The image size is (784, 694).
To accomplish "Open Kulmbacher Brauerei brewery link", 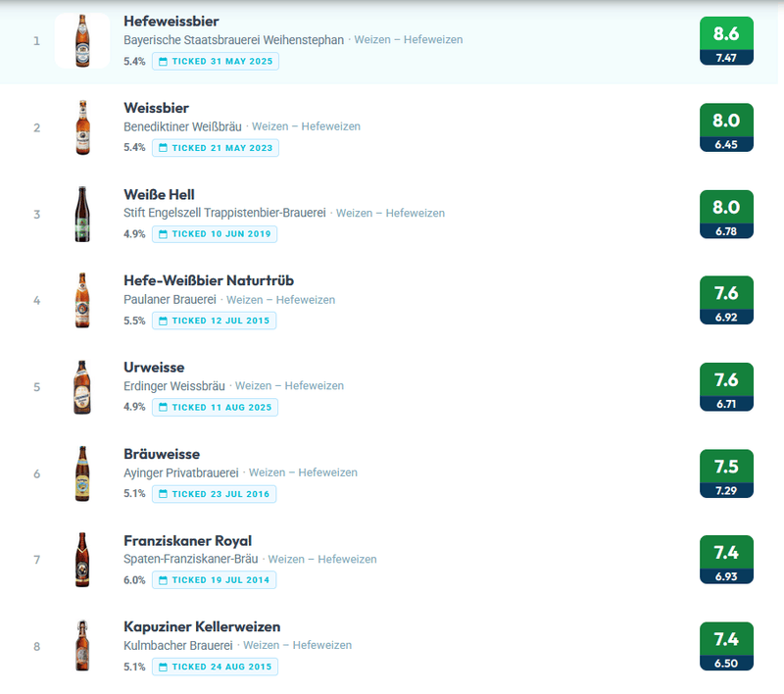I will (178, 646).
